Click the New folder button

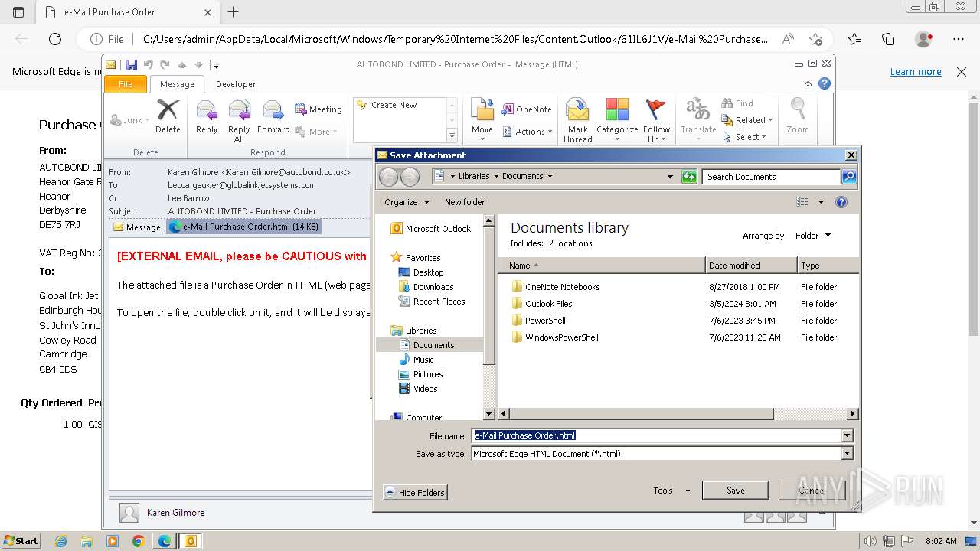pyautogui.click(x=465, y=202)
